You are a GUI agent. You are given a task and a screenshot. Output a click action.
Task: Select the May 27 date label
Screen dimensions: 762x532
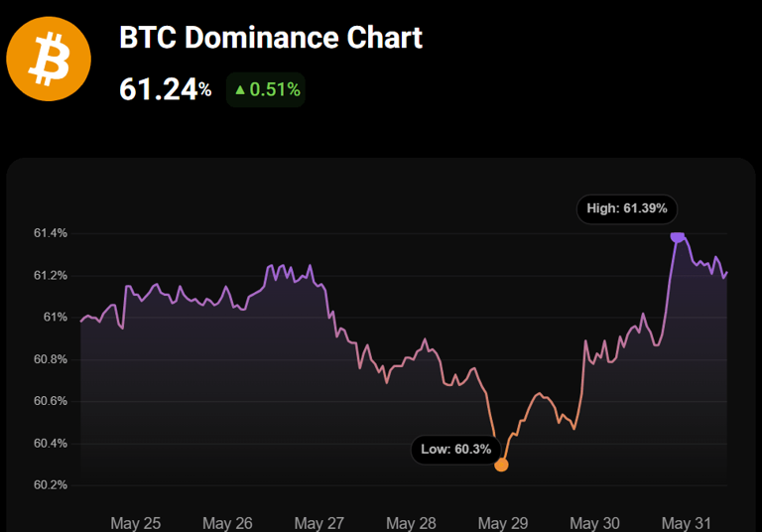319,522
